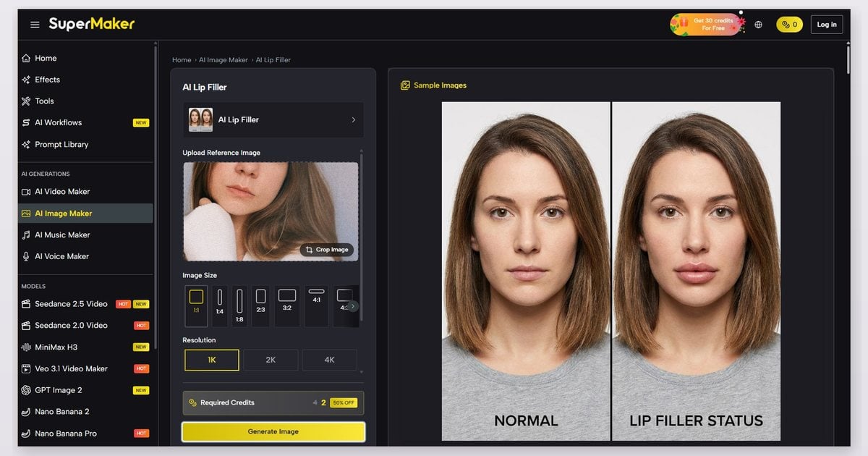
Task: Click the AI Video Maker camera icon
Action: (26, 192)
